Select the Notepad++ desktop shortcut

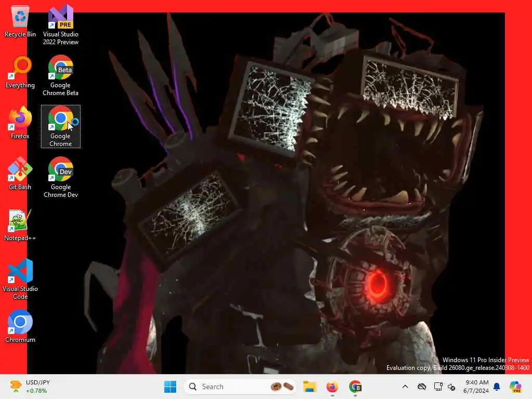(x=20, y=225)
